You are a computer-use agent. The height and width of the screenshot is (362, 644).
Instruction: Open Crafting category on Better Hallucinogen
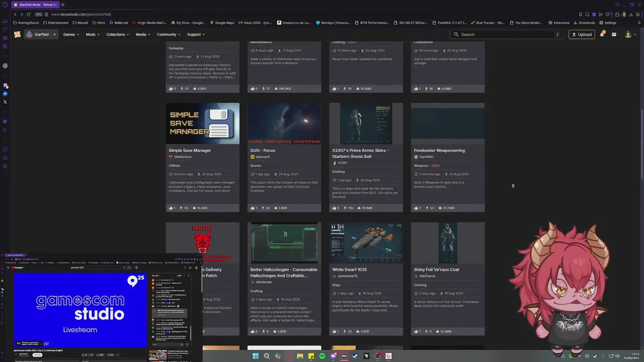(x=257, y=291)
